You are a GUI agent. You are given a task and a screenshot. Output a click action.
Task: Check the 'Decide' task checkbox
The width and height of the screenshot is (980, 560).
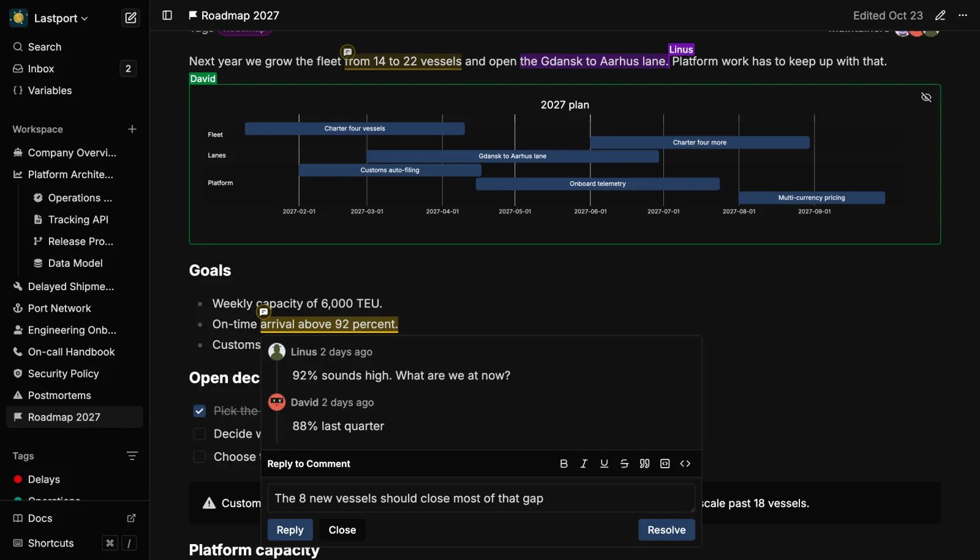point(199,434)
